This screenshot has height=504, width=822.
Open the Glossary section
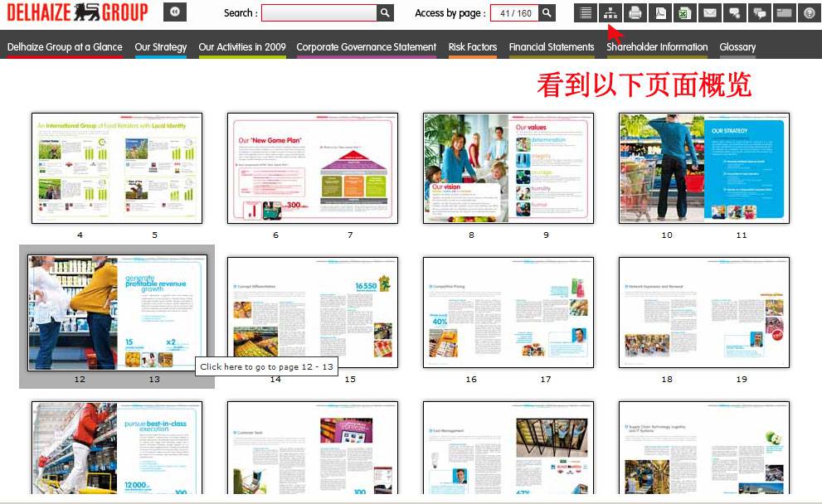point(737,47)
